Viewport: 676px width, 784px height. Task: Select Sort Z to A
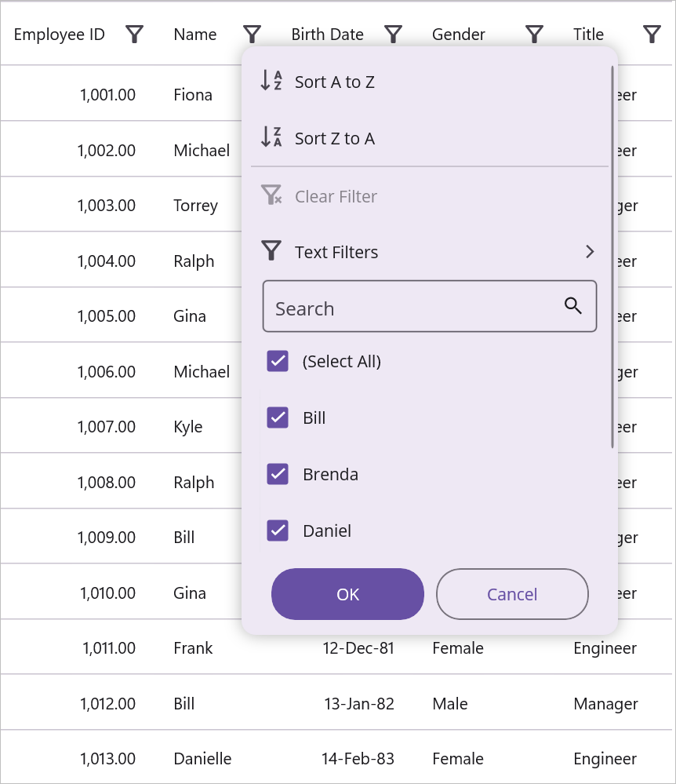[335, 138]
